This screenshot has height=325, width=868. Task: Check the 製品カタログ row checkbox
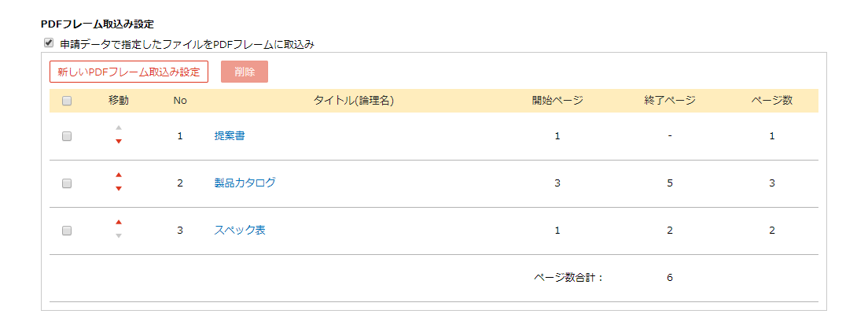pos(67,183)
